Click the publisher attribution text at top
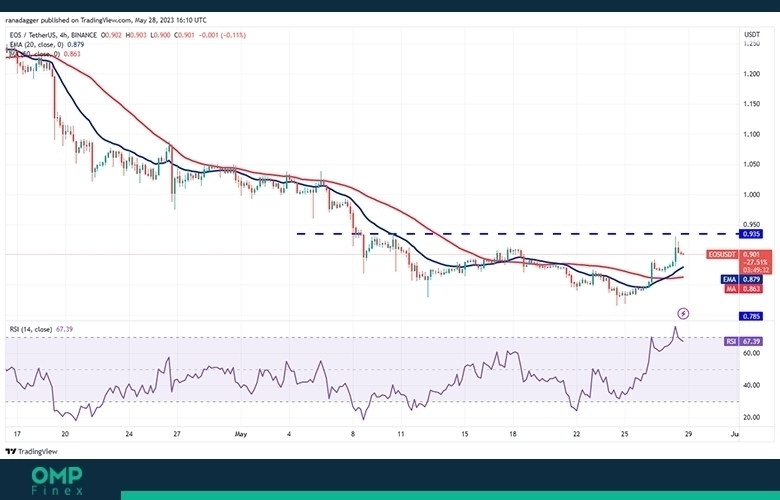This screenshot has height=500, width=780. pyautogui.click(x=106, y=20)
